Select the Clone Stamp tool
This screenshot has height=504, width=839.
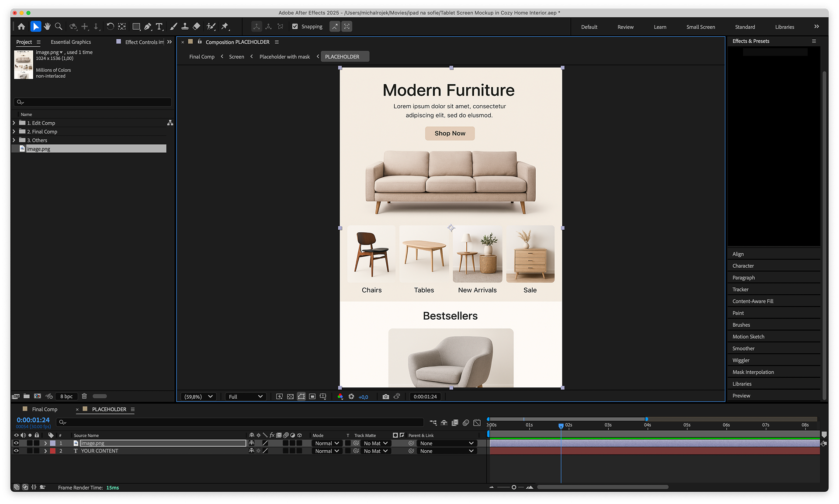(x=185, y=27)
